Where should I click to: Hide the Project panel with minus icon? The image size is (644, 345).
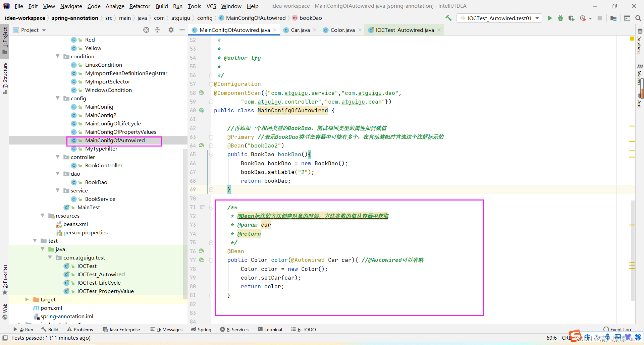click(182, 30)
